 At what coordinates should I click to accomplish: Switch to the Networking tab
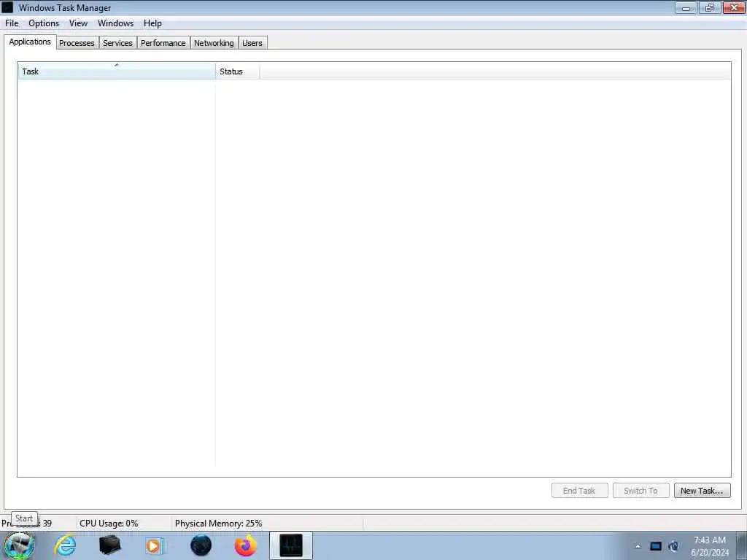(x=214, y=43)
